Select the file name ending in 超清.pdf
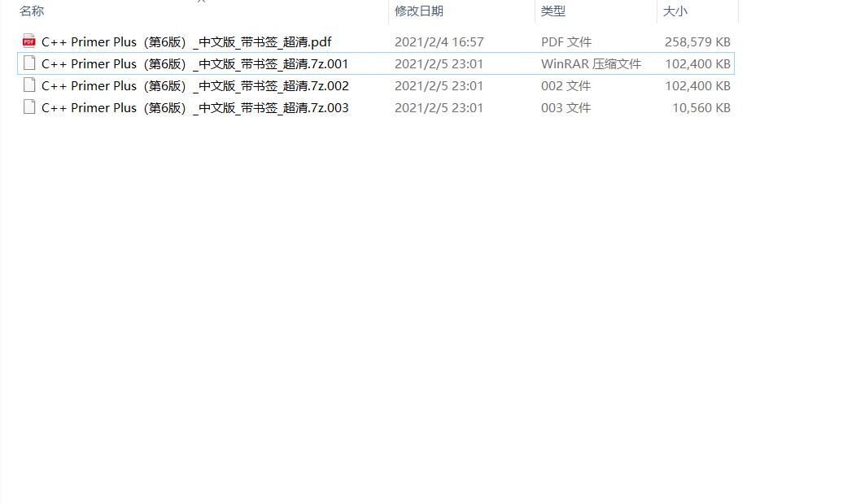Screen dimensions: 856x504 click(186, 42)
